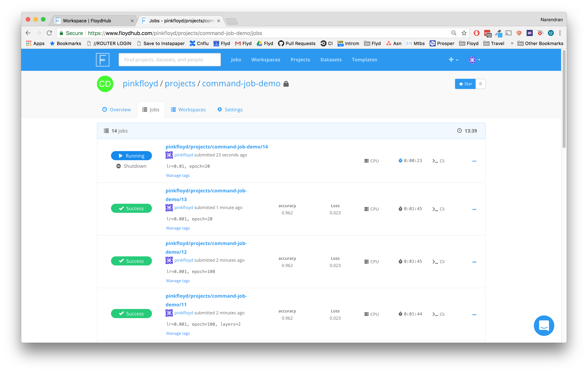
Task: Shutdown the running job 14
Action: (x=131, y=166)
